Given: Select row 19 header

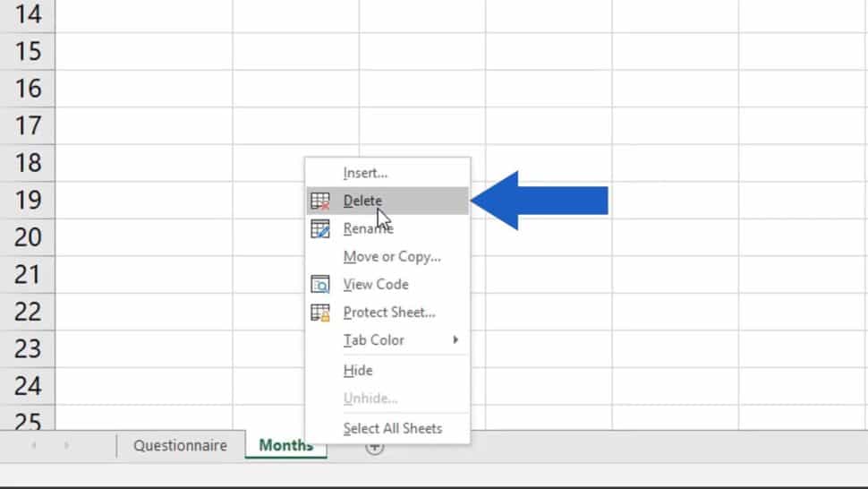Looking at the screenshot, I should pyautogui.click(x=28, y=200).
